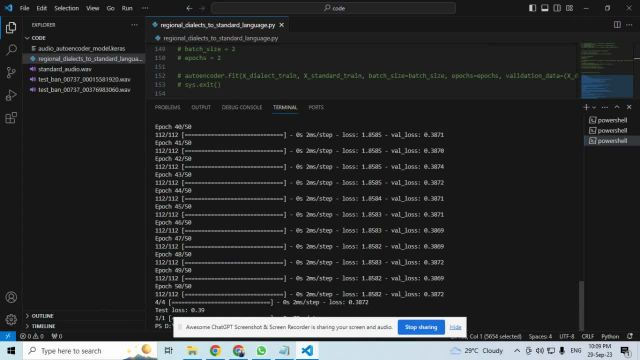This screenshot has width=640, height=360.
Task: Close the terminal panel
Action: [629, 107]
